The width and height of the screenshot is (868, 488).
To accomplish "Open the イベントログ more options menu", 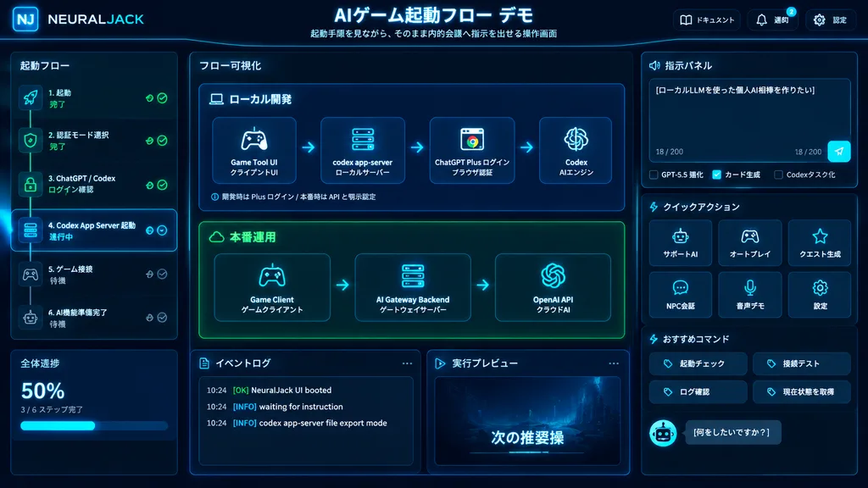I will pos(408,363).
